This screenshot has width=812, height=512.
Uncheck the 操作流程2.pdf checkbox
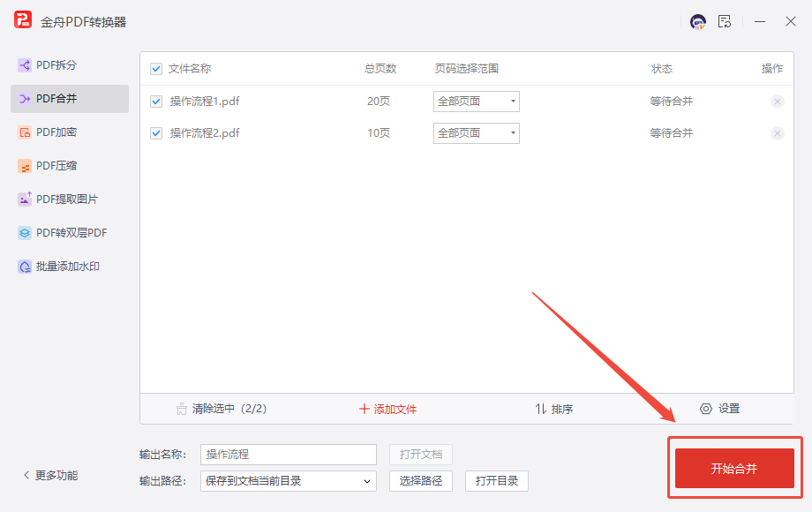[156, 133]
